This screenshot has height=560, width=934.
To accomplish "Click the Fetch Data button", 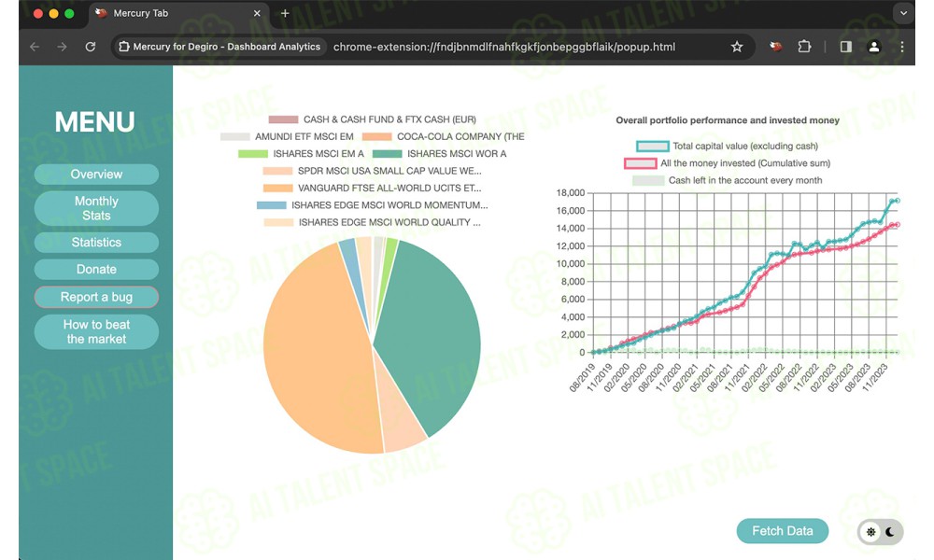I will pyautogui.click(x=782, y=531).
